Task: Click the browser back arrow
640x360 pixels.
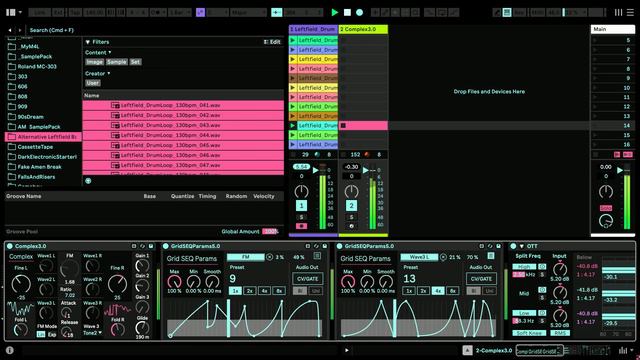Action: click(10, 30)
